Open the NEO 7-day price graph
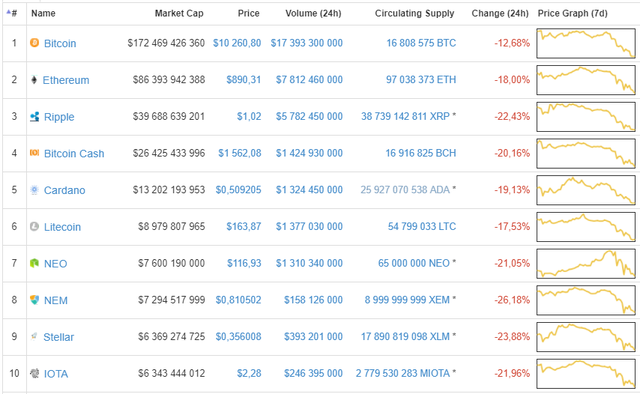 tap(586, 263)
